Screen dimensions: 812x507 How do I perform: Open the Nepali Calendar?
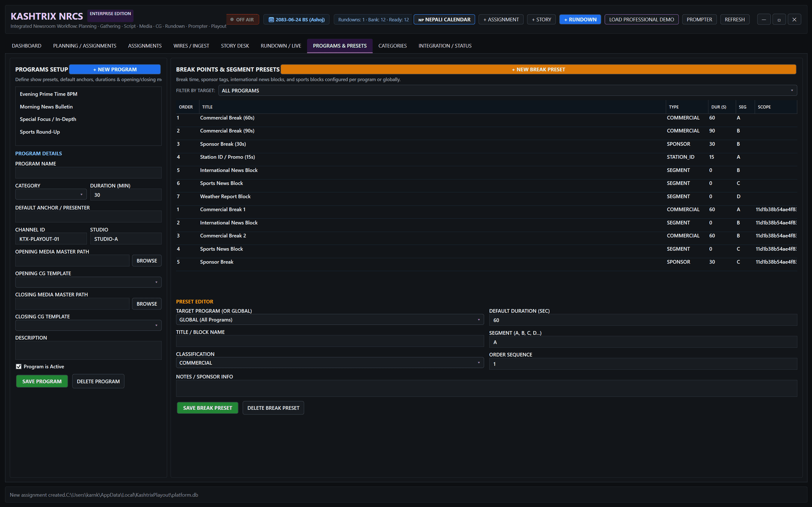coord(444,19)
